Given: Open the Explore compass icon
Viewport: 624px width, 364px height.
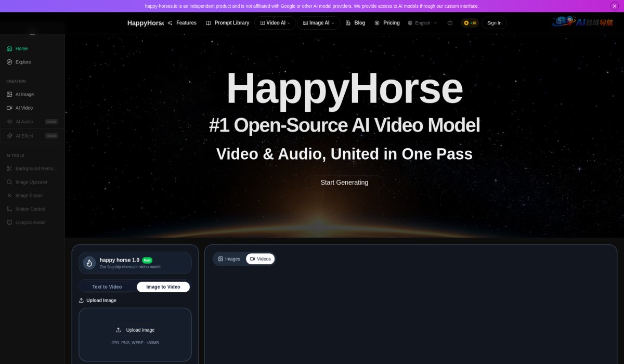Looking at the screenshot, I should tap(9, 62).
